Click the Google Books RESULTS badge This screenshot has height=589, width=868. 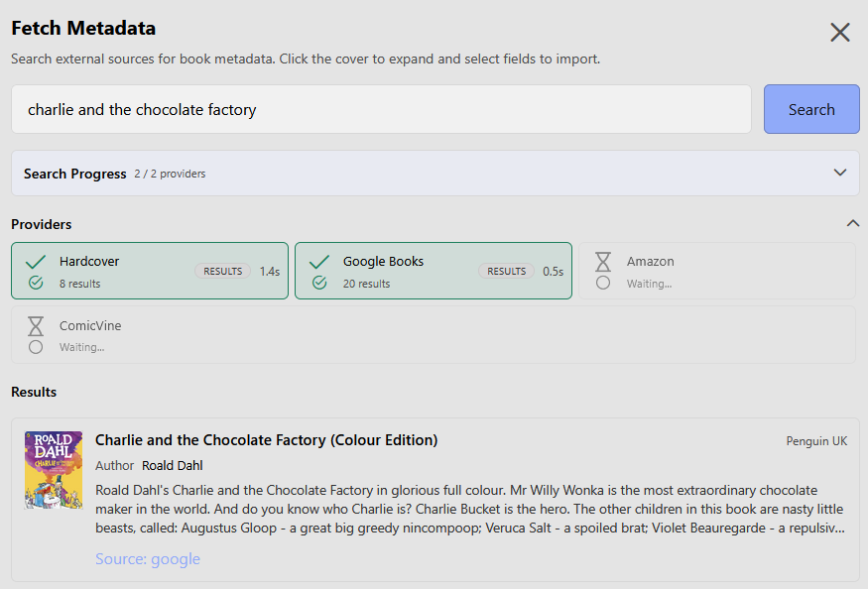click(x=507, y=271)
